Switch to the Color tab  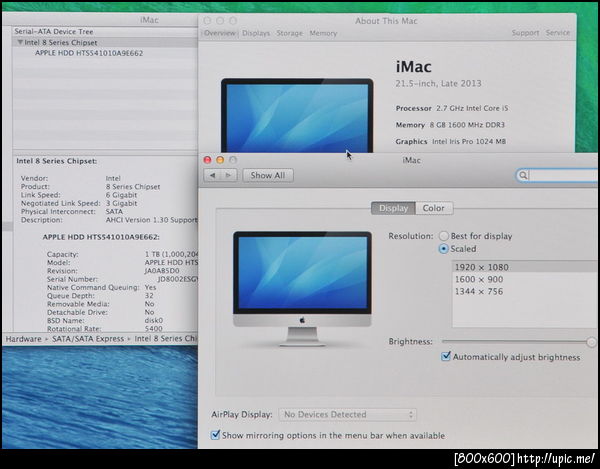(434, 208)
